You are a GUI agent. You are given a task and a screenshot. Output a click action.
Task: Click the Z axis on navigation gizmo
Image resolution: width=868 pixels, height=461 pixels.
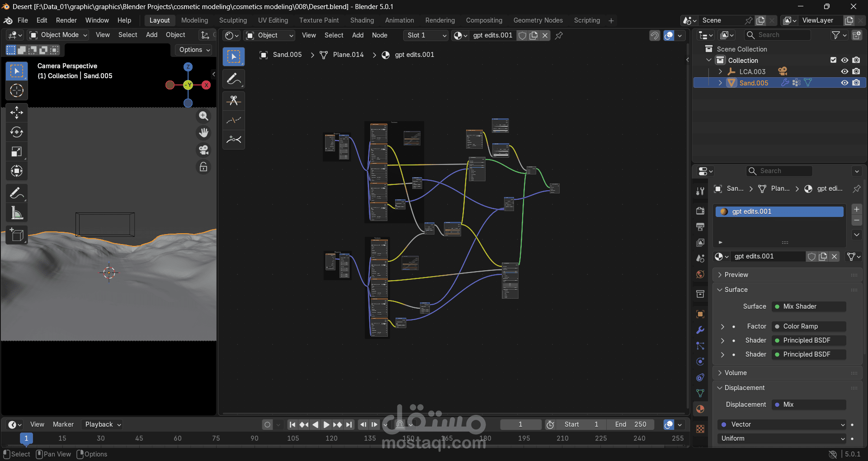point(188,67)
